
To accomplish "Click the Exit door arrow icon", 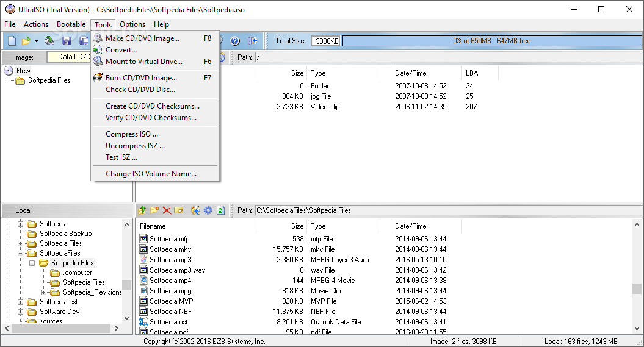I will pos(252,41).
